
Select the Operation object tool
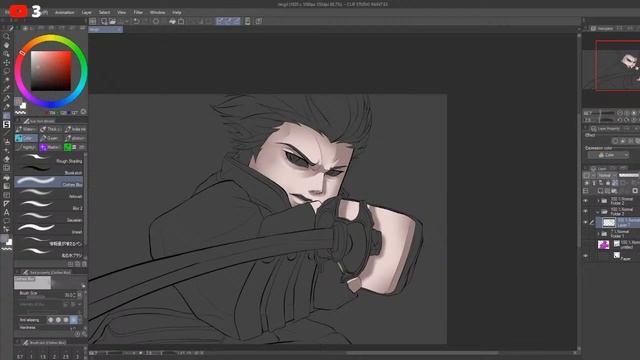(7, 54)
